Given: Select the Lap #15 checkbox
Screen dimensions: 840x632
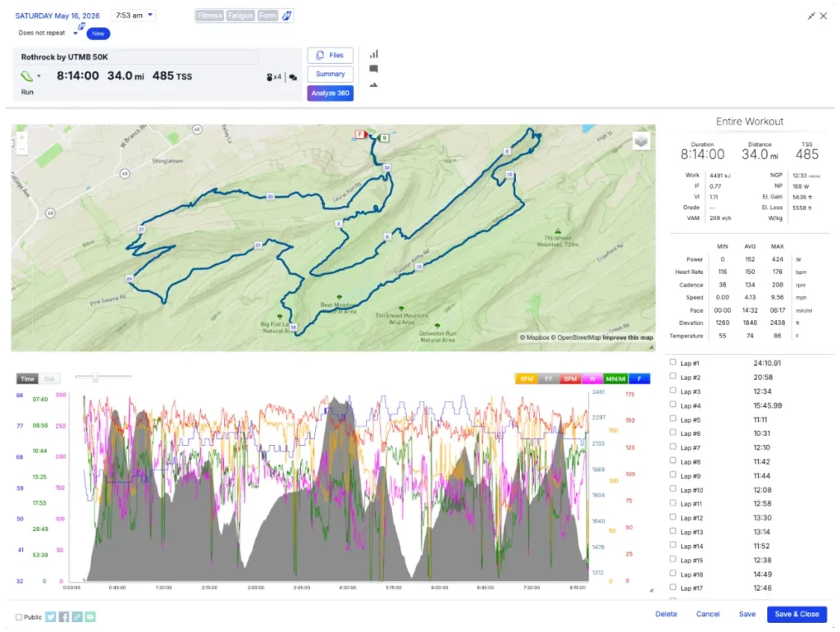Looking at the screenshot, I should [x=673, y=559].
